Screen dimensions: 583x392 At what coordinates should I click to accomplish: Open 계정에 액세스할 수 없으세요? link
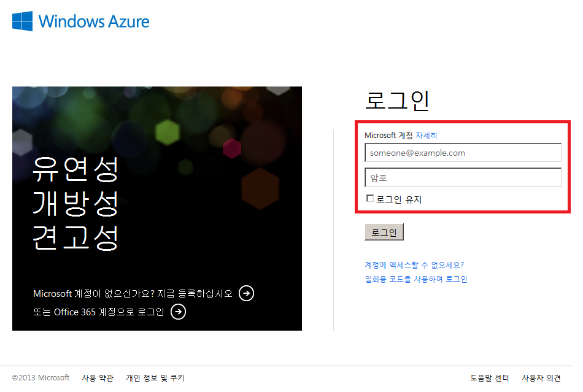coord(414,264)
